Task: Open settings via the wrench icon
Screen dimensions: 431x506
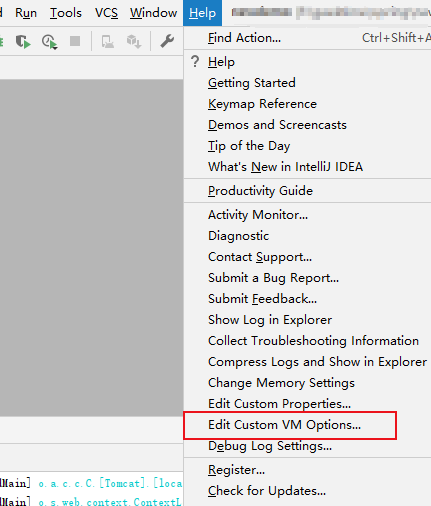Action: (x=167, y=41)
